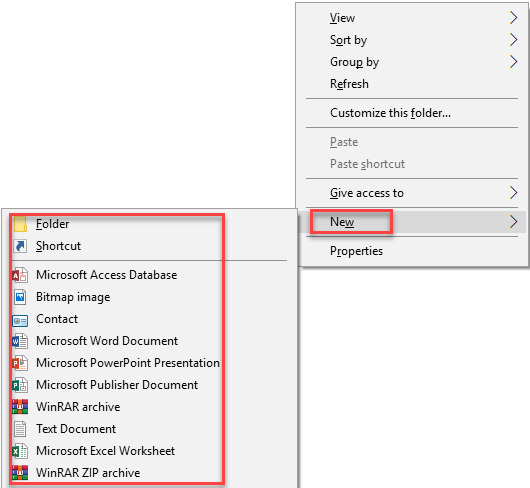
Task: Click the yellow Folder icon
Action: coord(20,224)
